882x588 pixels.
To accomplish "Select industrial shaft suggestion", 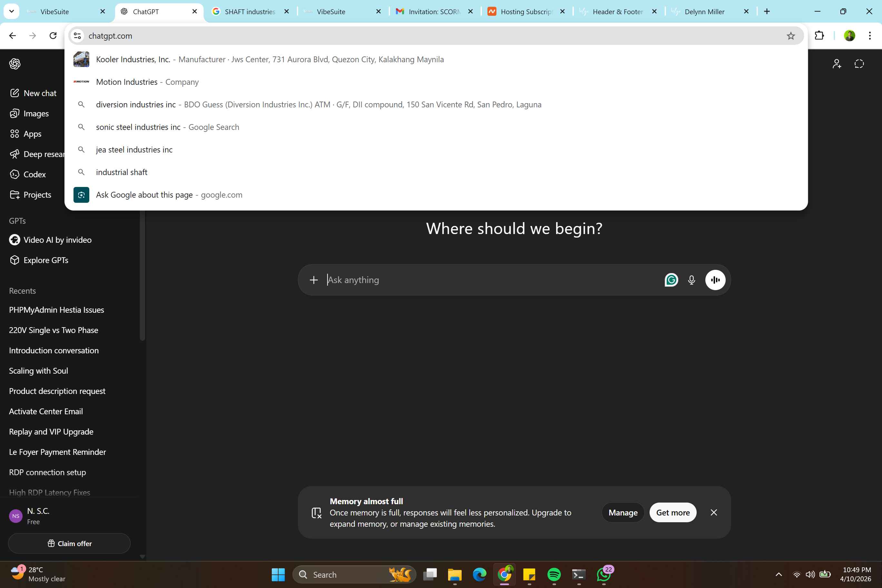I will 436,172.
